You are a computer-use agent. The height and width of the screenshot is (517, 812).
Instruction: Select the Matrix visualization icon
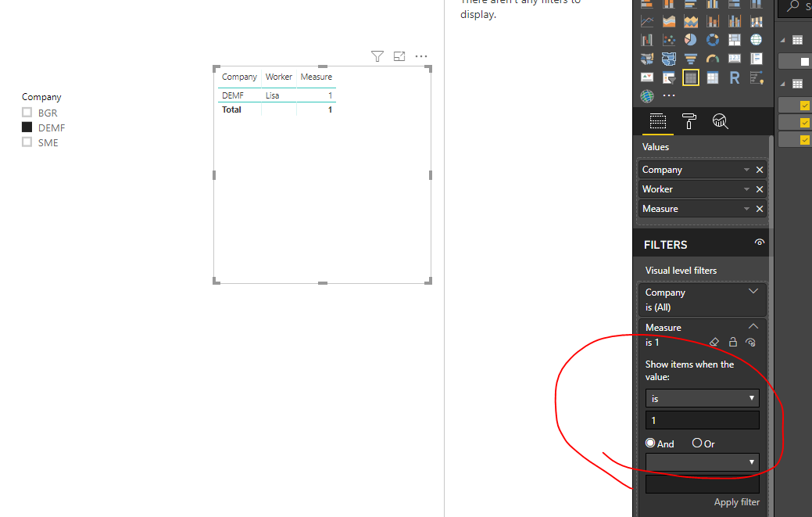pyautogui.click(x=713, y=77)
